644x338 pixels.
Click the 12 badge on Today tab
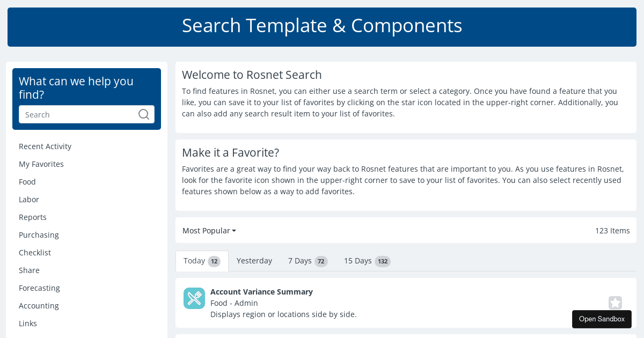(x=214, y=261)
